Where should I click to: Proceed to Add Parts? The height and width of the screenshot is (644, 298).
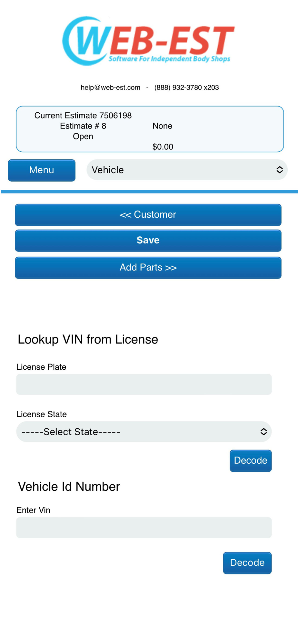pos(148,268)
